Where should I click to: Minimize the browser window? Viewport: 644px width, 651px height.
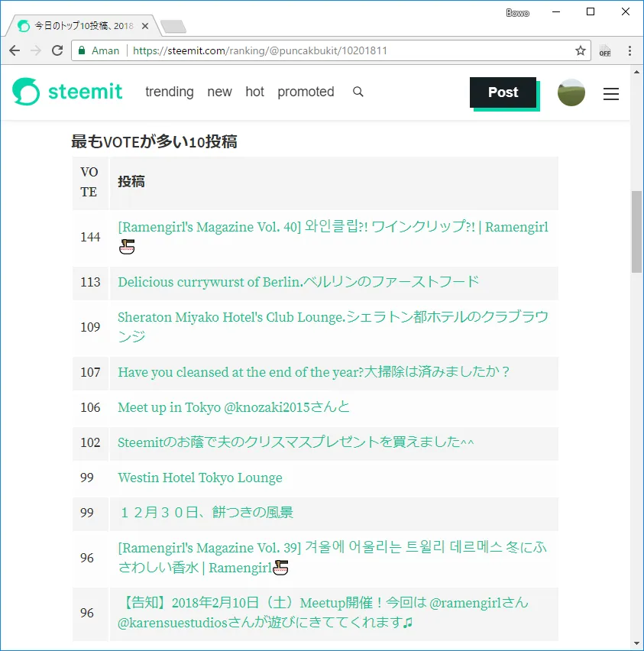point(556,12)
